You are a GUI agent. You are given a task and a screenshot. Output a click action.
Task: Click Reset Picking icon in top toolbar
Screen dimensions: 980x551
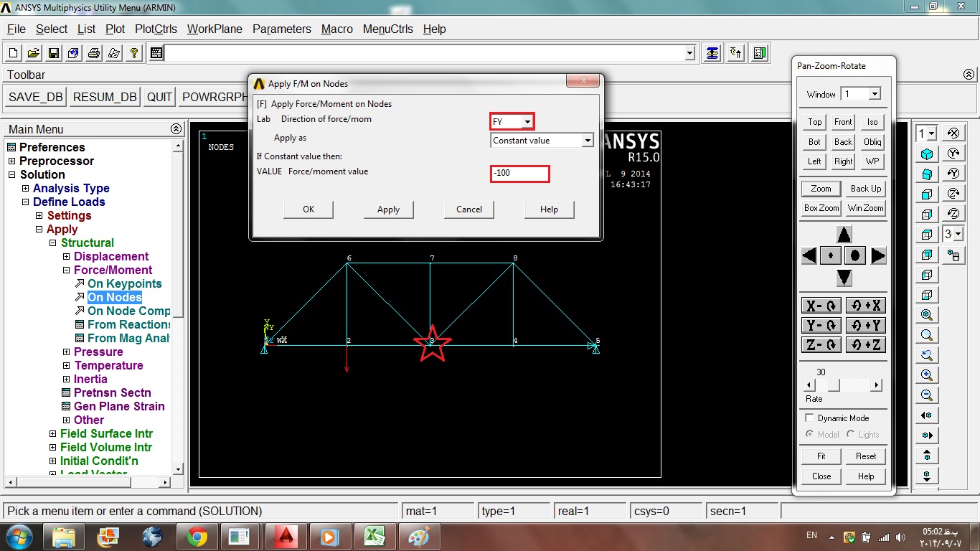(736, 53)
